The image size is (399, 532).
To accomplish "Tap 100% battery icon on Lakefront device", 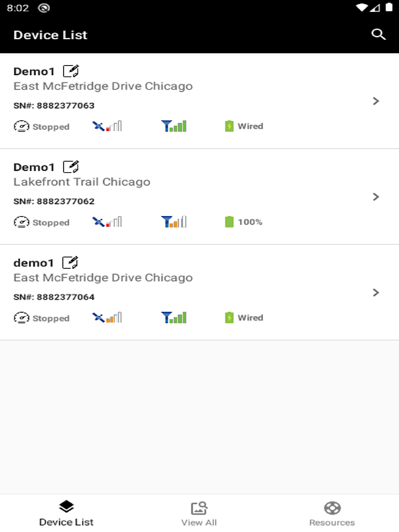I will click(x=229, y=222).
